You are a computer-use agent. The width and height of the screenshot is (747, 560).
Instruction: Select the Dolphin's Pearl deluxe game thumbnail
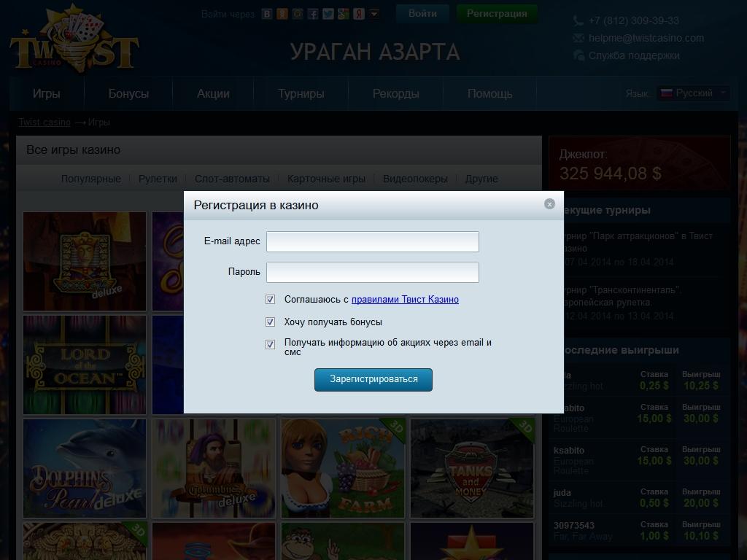pyautogui.click(x=85, y=468)
